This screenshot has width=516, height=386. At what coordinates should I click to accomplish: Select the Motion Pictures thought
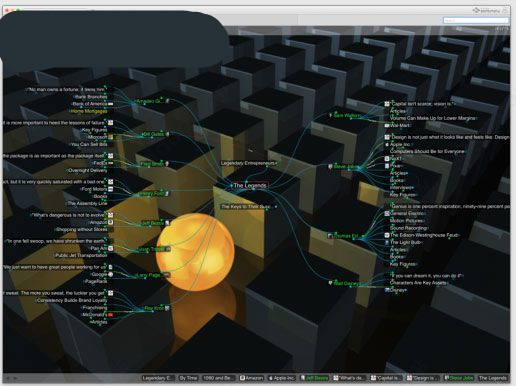coord(406,221)
